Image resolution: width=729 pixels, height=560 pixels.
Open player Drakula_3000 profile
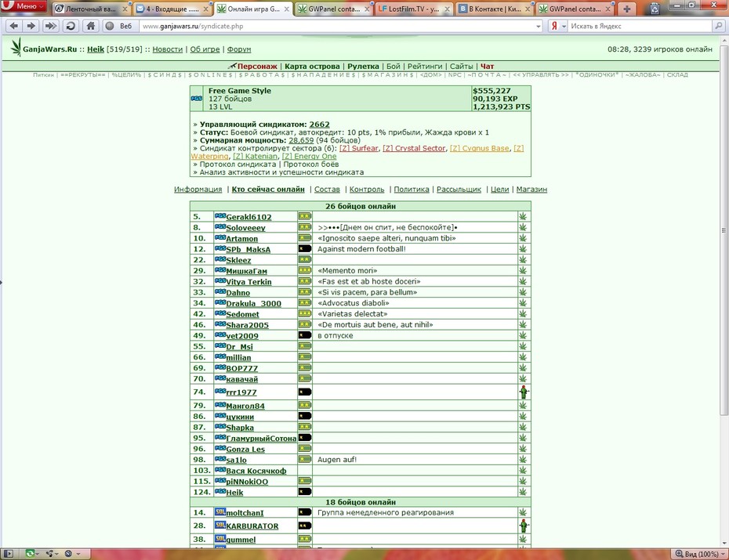(253, 303)
